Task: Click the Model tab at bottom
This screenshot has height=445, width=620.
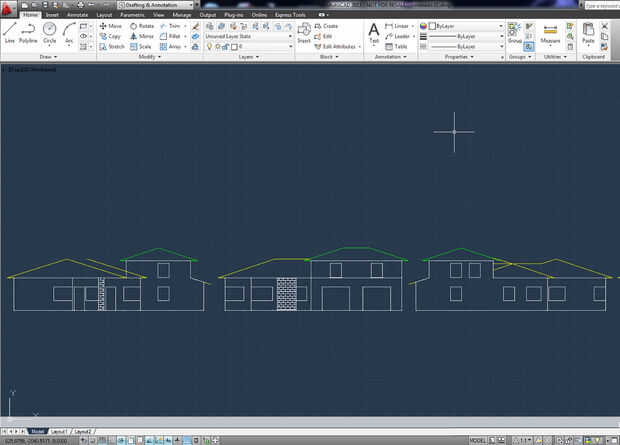Action: click(38, 432)
